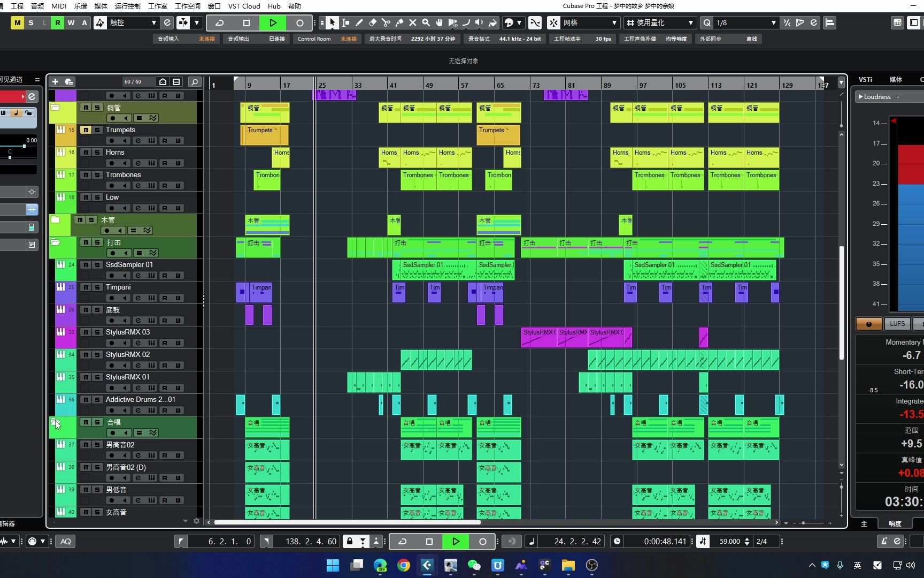Select the Range Selection tool
The width and height of the screenshot is (924, 578).
point(346,22)
